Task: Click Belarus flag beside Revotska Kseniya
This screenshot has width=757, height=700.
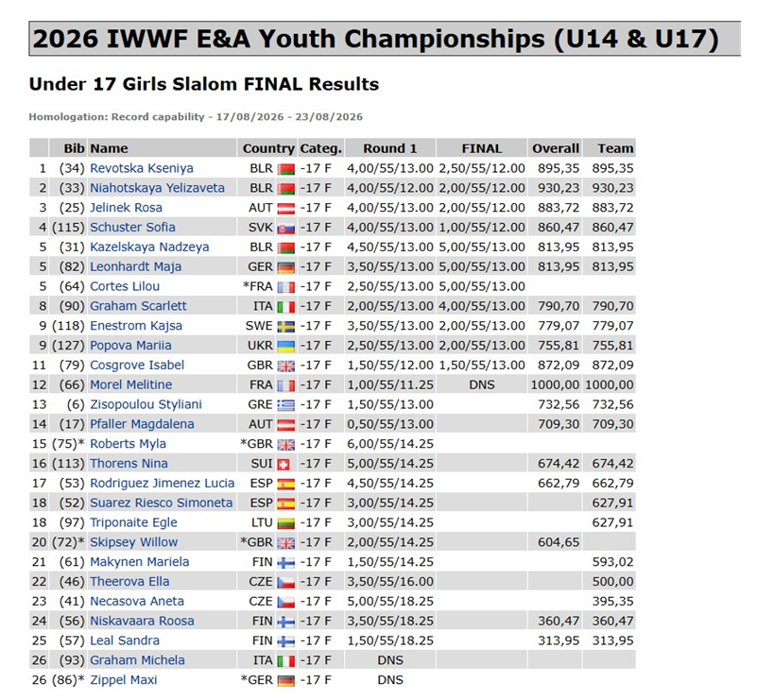Action: coord(285,169)
